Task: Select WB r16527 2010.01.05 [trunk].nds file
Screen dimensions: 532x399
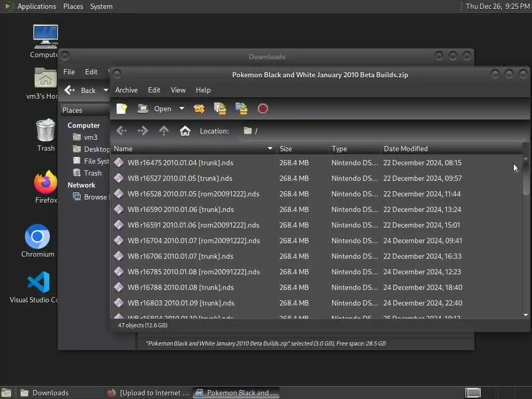Action: pyautogui.click(x=180, y=178)
